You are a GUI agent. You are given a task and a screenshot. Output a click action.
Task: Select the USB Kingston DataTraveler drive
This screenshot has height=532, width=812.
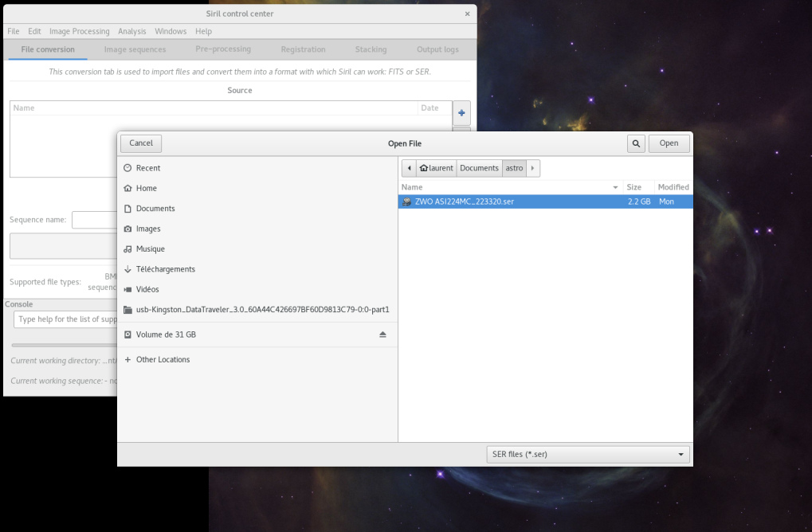pyautogui.click(x=261, y=310)
